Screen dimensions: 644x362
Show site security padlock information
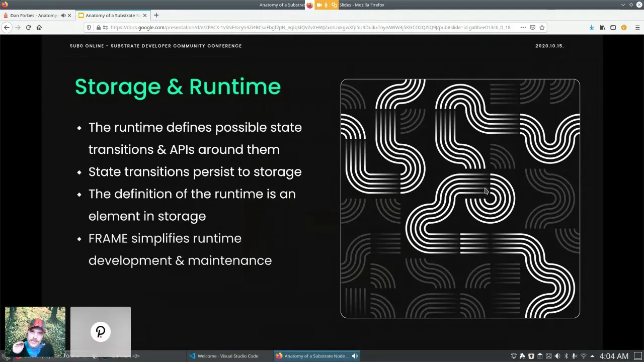point(99,28)
